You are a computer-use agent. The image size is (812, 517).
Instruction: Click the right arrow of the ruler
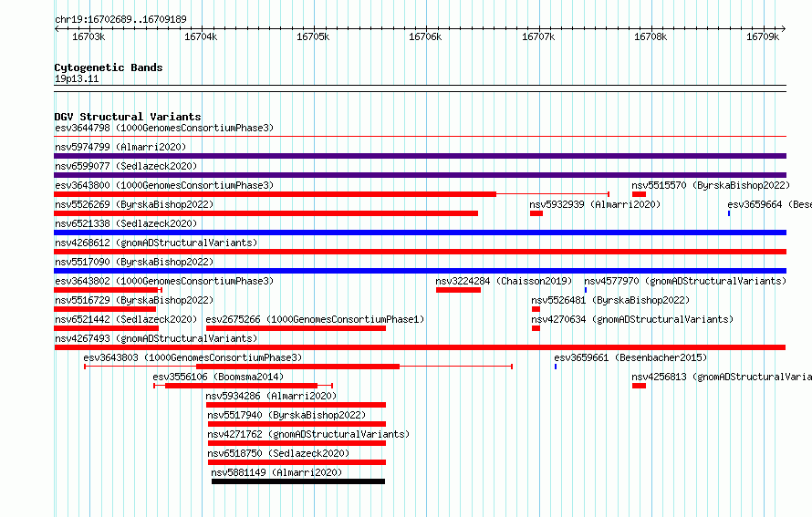pyautogui.click(x=784, y=29)
